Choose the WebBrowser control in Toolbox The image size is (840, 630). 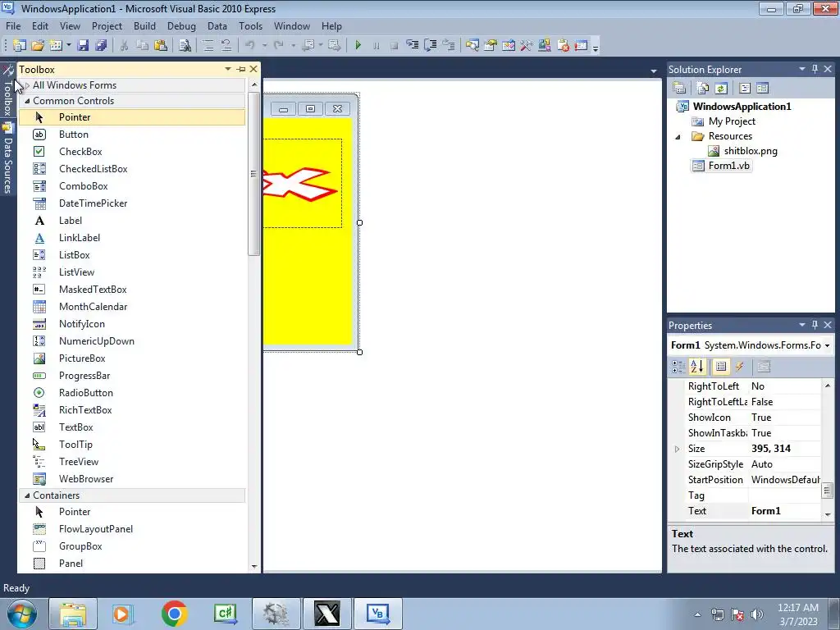(x=86, y=479)
